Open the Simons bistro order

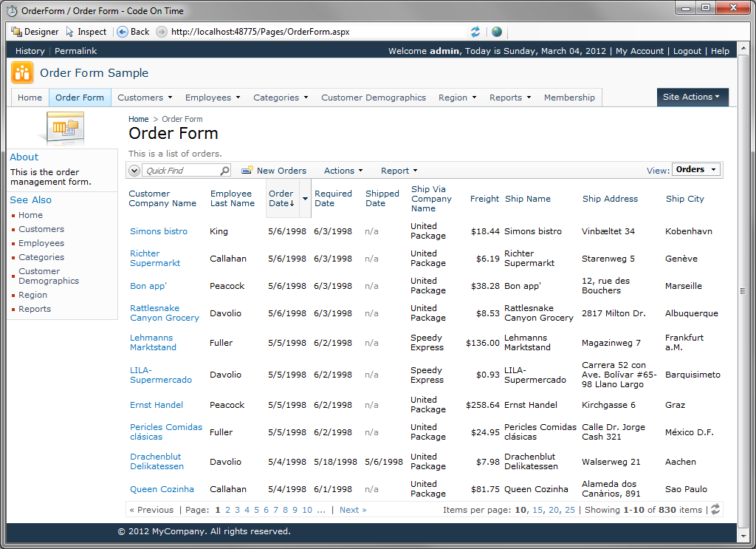[159, 231]
